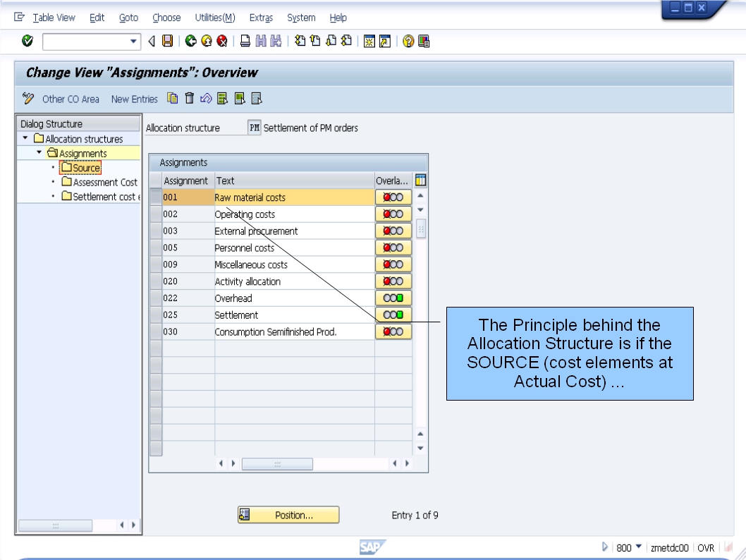
Task: Toggle overlap traffic light for Raw material costs
Action: click(393, 197)
